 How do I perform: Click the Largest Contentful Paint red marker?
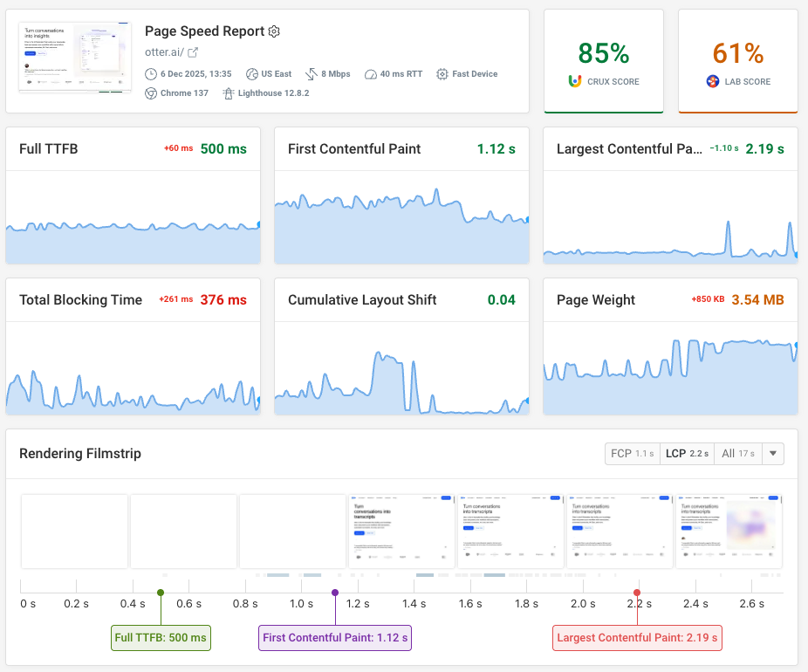(x=638, y=592)
